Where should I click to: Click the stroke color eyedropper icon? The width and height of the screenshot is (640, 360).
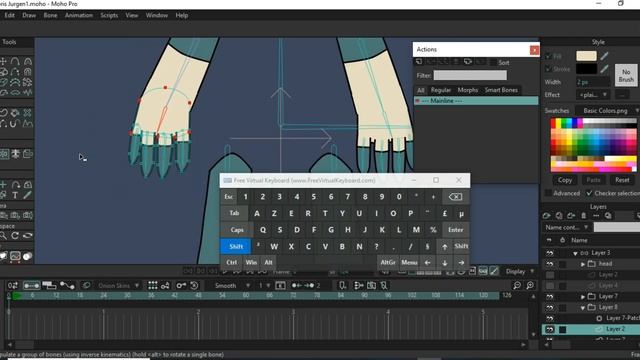604,69
